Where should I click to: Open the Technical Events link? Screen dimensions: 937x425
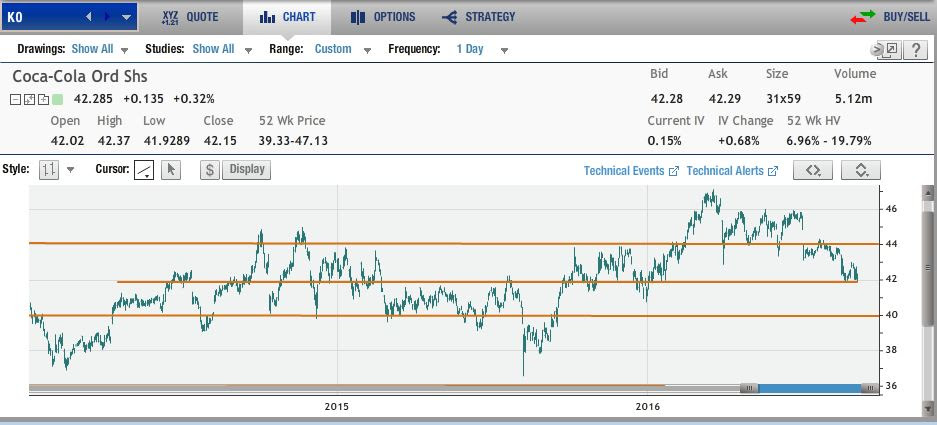click(631, 171)
